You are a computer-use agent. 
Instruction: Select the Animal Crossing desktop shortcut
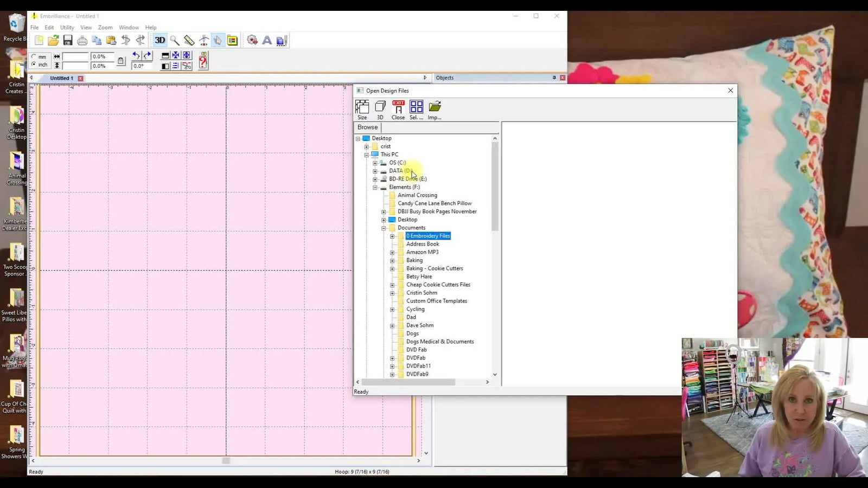[x=16, y=169]
